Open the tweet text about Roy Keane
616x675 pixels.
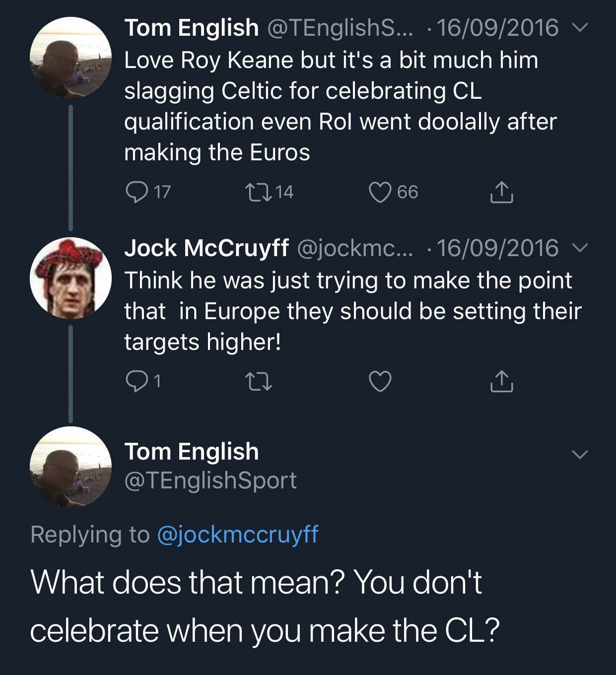pyautogui.click(x=341, y=106)
